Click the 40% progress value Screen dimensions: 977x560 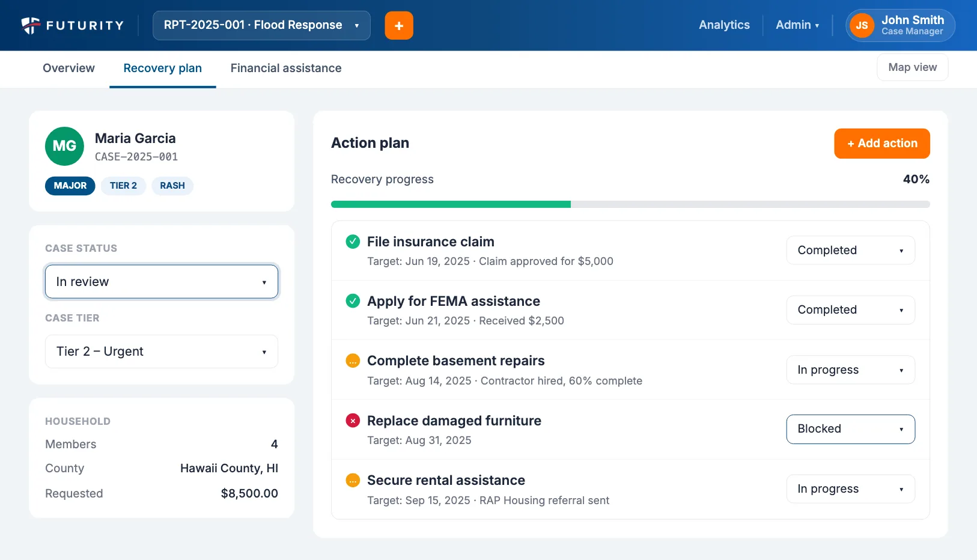916,179
